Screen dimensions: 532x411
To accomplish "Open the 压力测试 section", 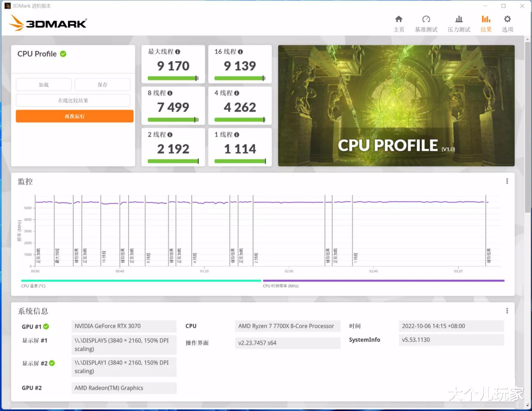I will coord(459,23).
